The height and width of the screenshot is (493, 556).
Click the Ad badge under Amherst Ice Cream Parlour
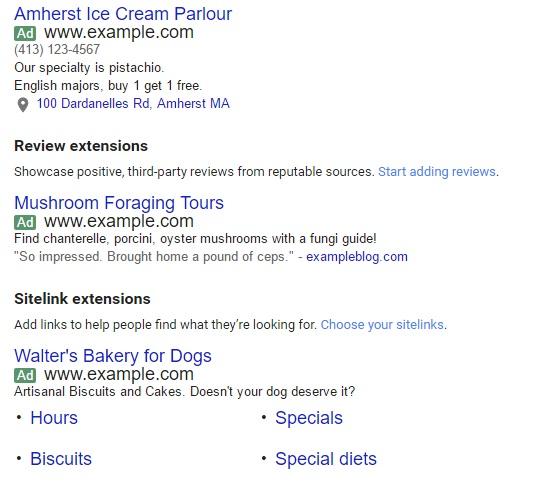(x=25, y=34)
